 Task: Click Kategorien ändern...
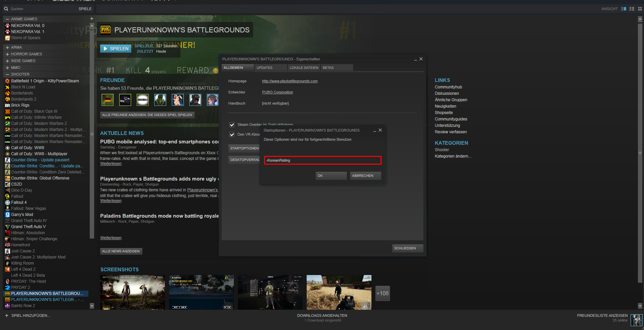tap(453, 156)
